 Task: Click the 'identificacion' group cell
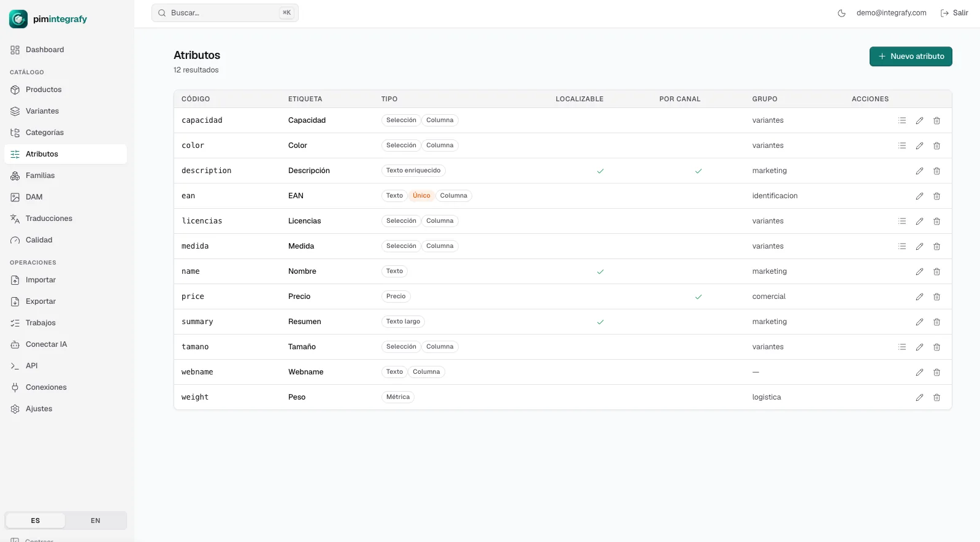pos(775,196)
